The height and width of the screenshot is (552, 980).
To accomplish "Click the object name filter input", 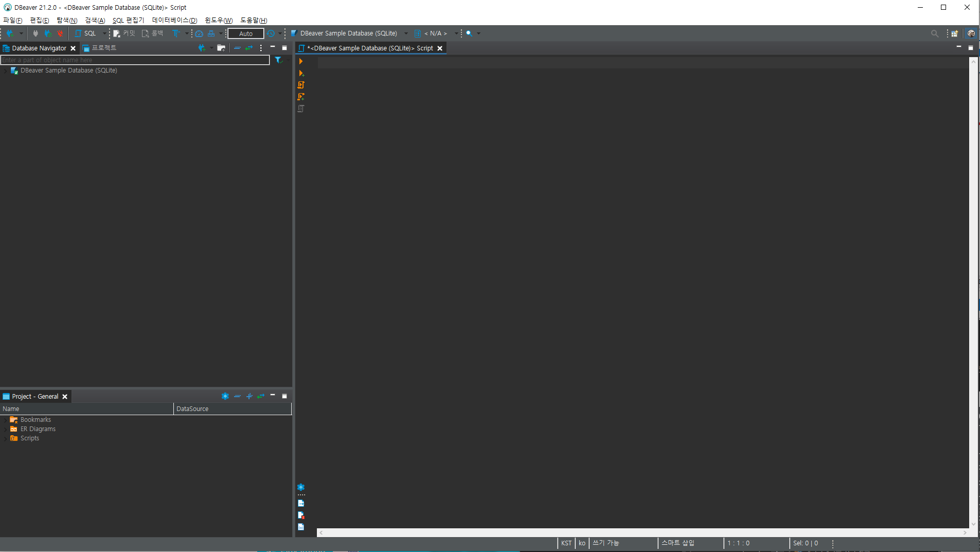I will [x=135, y=60].
